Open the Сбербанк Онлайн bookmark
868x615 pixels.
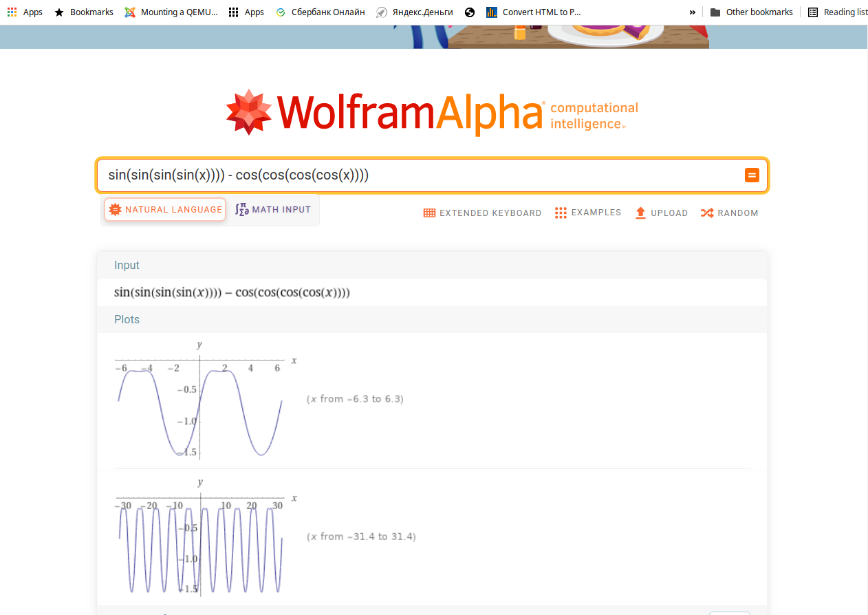click(x=320, y=12)
